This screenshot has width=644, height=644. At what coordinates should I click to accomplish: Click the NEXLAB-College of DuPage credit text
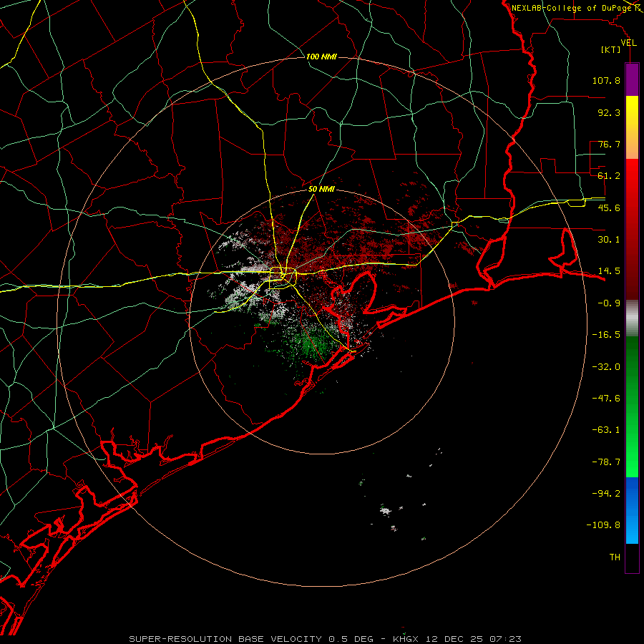572,8
